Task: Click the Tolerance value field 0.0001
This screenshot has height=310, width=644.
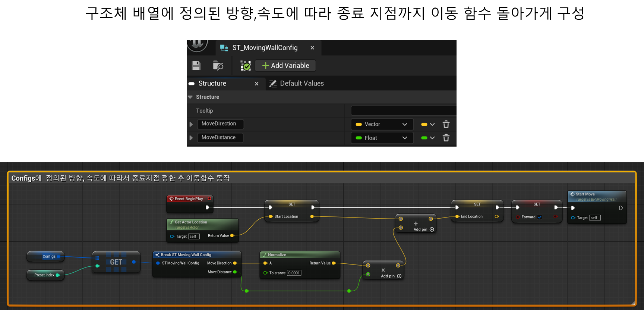Action: [294, 273]
